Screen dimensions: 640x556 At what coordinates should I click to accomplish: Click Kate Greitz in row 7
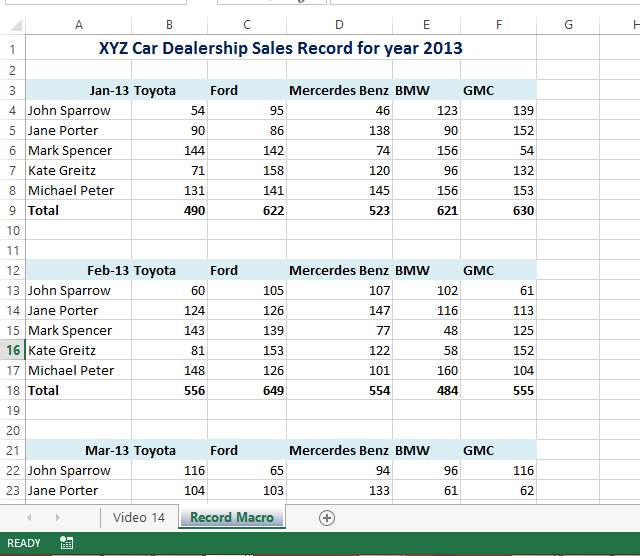pos(79,170)
